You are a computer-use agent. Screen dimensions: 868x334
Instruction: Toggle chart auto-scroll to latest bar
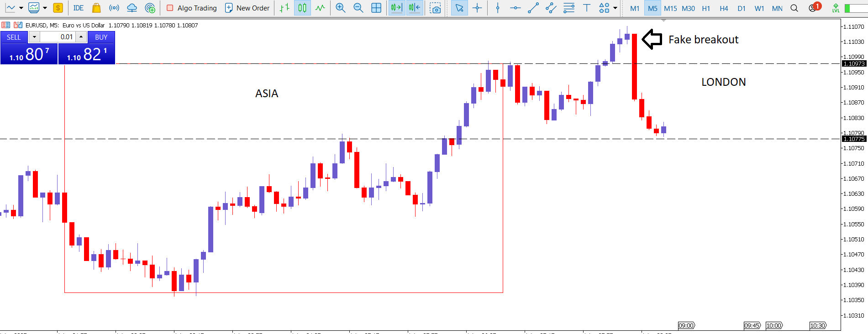click(x=396, y=8)
